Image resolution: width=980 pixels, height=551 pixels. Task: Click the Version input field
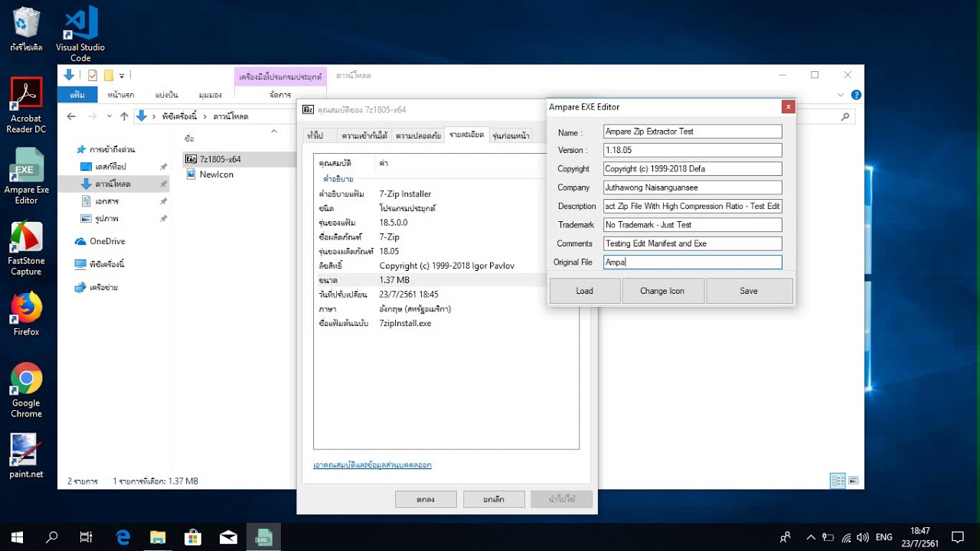[x=692, y=150]
